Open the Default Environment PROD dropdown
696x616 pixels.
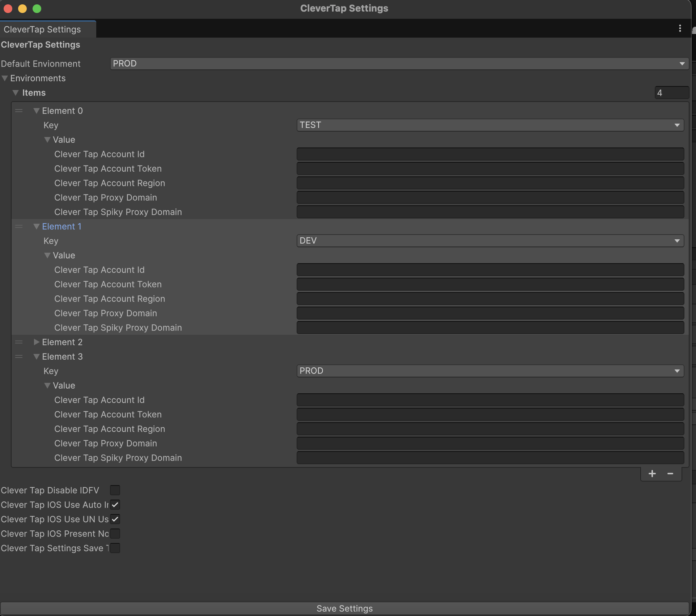click(x=399, y=64)
